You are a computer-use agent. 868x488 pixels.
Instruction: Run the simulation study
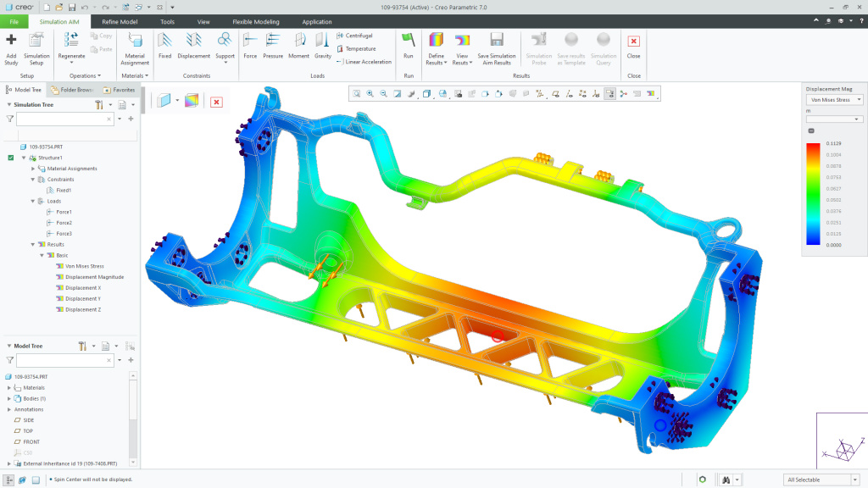(x=408, y=47)
